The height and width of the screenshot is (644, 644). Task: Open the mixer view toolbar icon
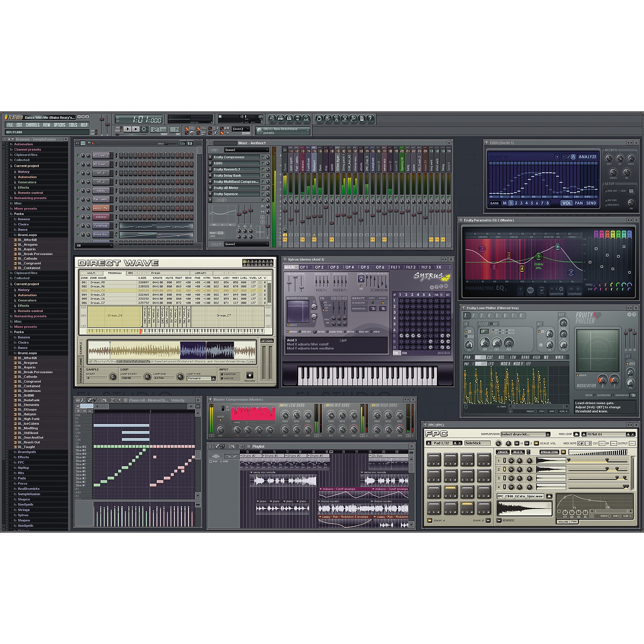click(x=306, y=119)
